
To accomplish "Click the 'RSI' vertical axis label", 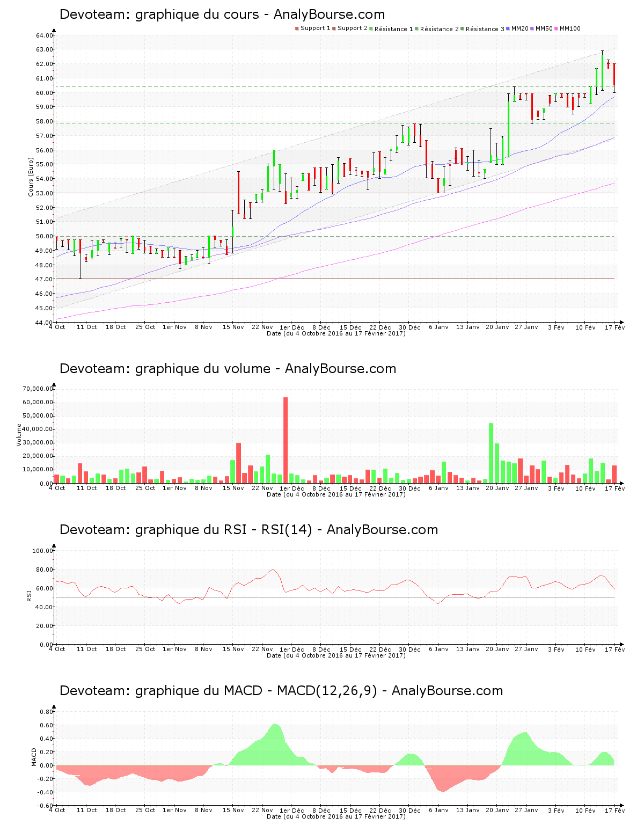I will point(29,595).
